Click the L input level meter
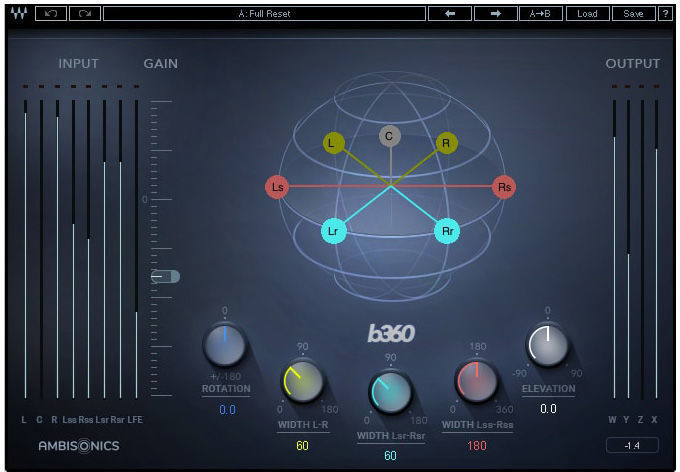 [25, 249]
